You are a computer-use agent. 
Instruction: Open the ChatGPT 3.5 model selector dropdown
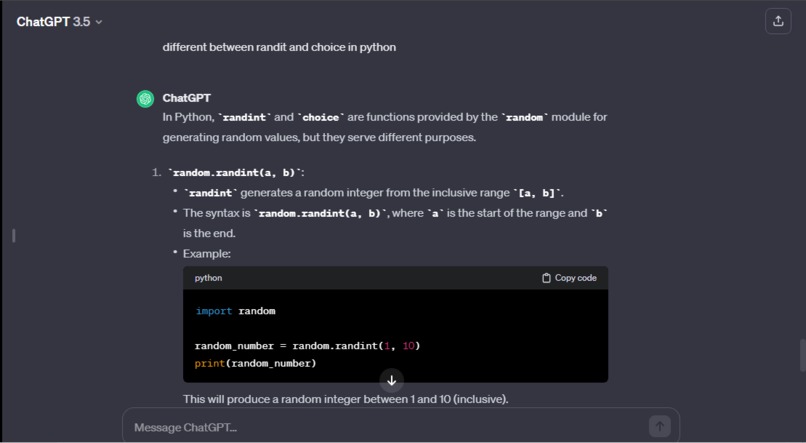pos(59,22)
